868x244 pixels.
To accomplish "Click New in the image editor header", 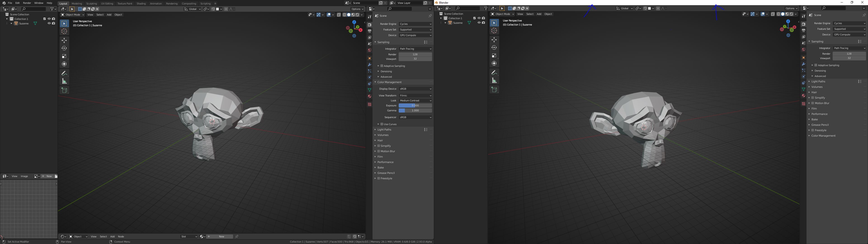I will [x=47, y=176].
